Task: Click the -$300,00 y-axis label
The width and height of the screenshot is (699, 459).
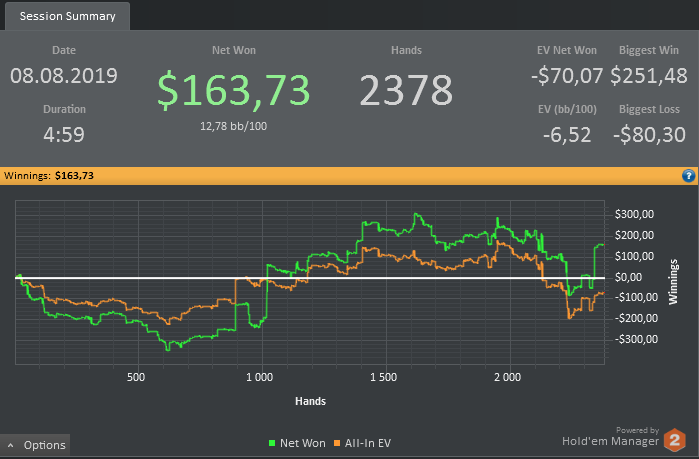Action: (636, 340)
